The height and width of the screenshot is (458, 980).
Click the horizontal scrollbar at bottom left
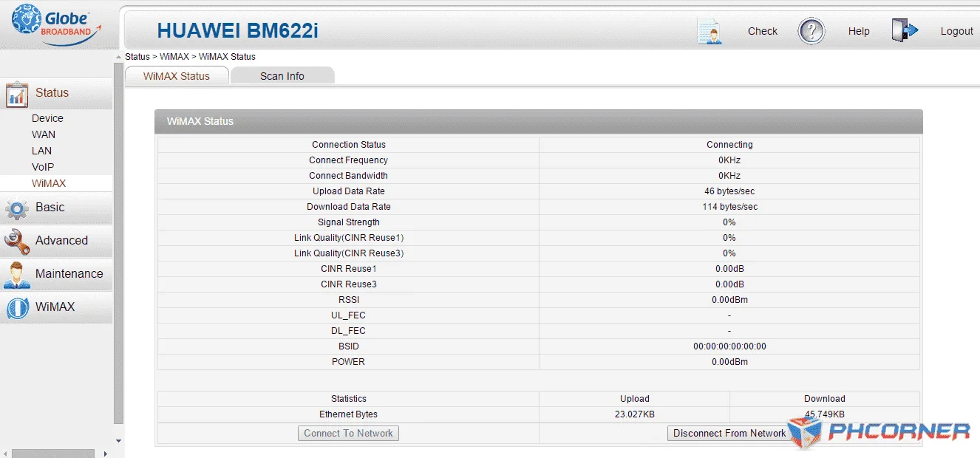click(53, 453)
